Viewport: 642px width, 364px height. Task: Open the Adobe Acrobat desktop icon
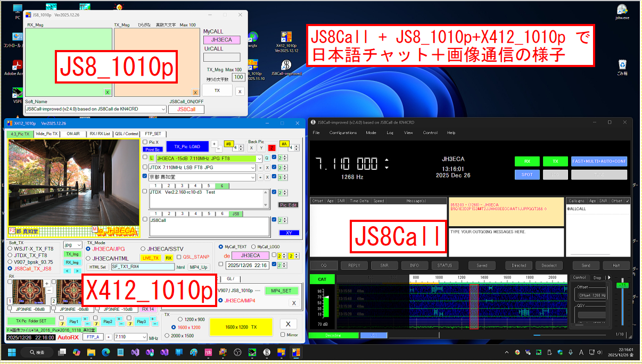tap(18, 66)
